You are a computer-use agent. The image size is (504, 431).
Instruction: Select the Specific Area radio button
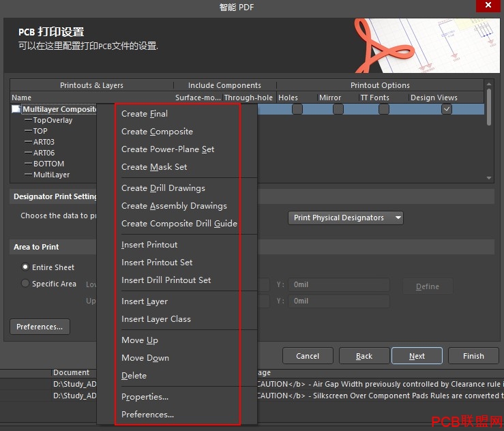25,283
